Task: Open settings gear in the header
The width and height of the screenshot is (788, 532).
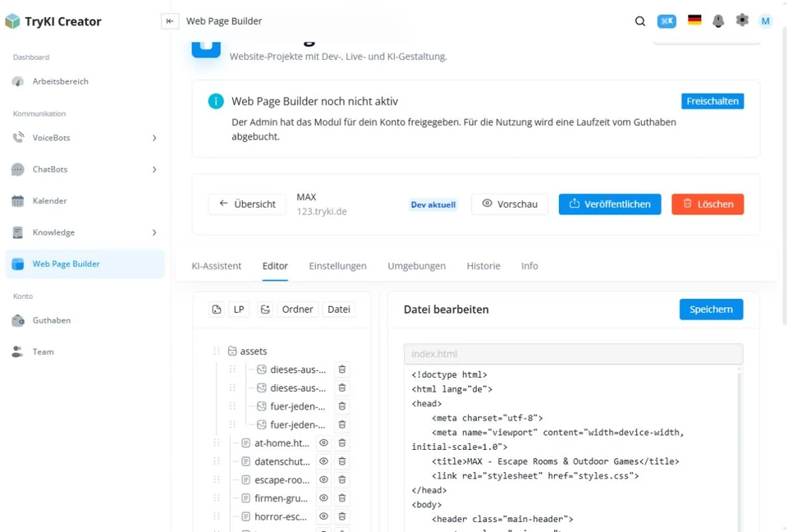Action: click(742, 20)
